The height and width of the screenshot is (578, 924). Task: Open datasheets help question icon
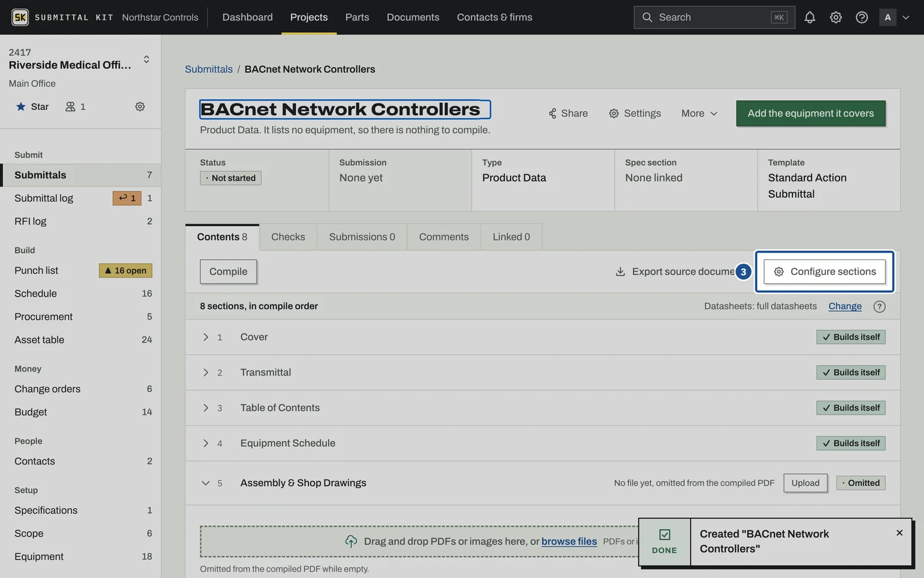click(879, 306)
